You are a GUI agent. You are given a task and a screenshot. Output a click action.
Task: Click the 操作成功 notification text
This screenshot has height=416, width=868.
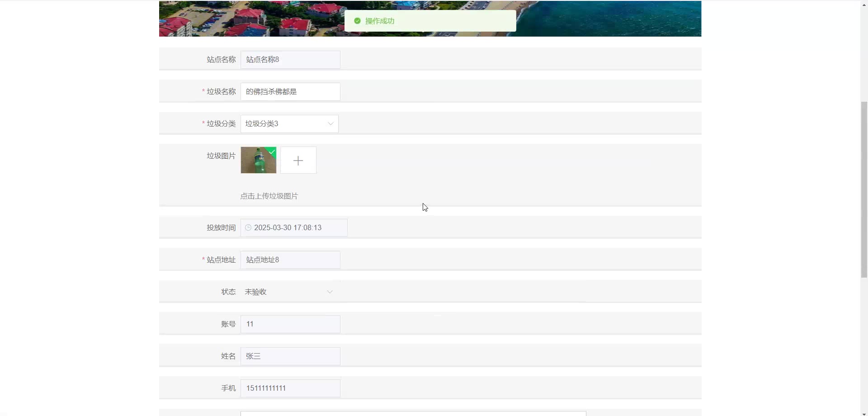click(380, 21)
